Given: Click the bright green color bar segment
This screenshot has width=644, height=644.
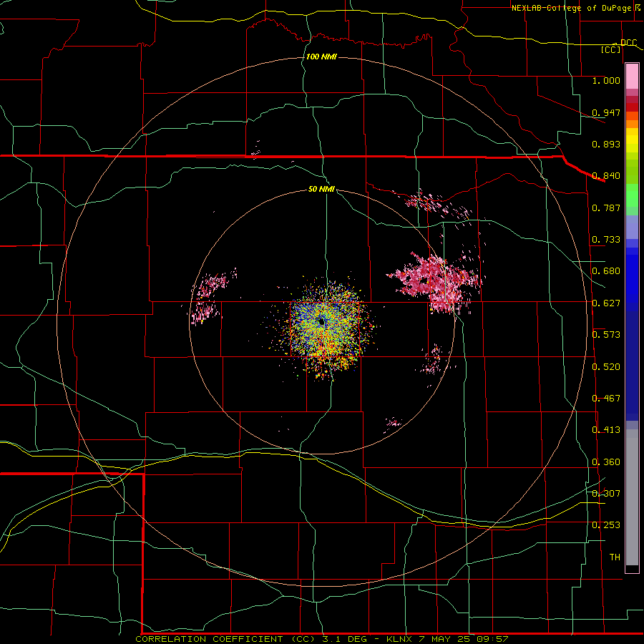Looking at the screenshot, I should [632, 195].
